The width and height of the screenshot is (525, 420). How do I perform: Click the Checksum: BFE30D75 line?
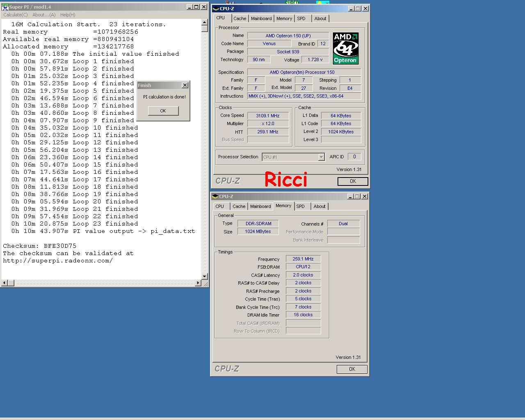pyautogui.click(x=40, y=246)
